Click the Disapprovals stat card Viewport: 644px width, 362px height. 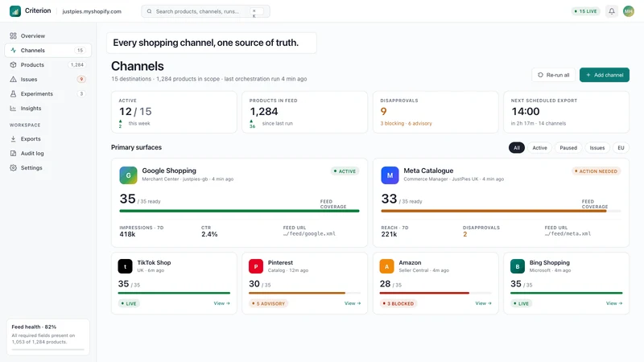(x=436, y=112)
